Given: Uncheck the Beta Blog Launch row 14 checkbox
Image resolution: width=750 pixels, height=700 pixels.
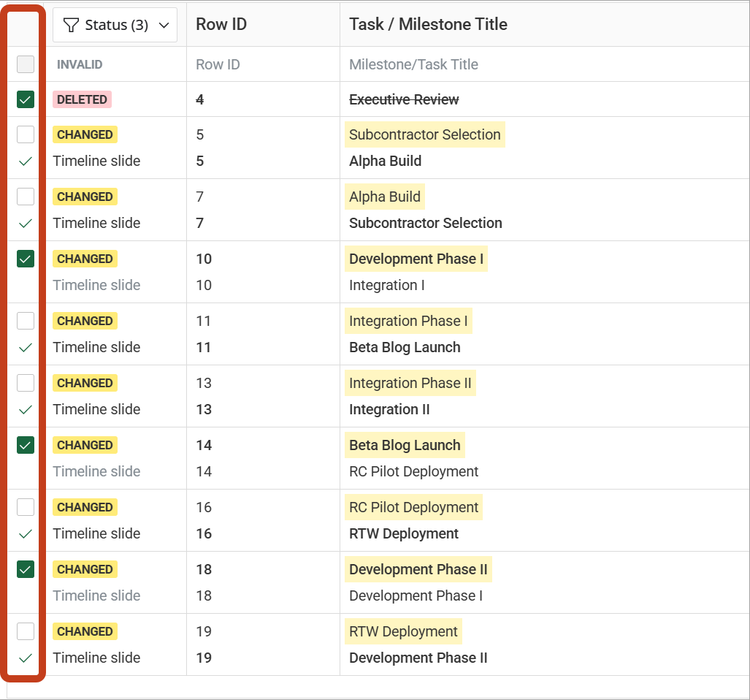Looking at the screenshot, I should click(25, 444).
